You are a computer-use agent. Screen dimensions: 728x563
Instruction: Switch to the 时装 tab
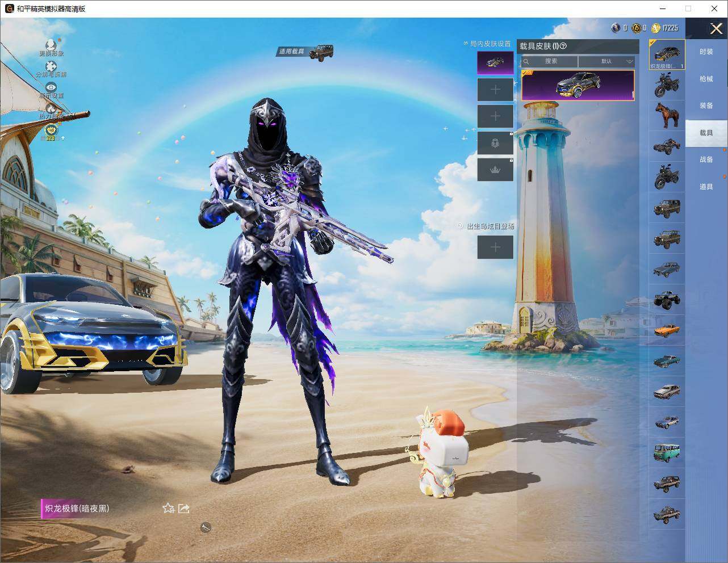point(706,52)
